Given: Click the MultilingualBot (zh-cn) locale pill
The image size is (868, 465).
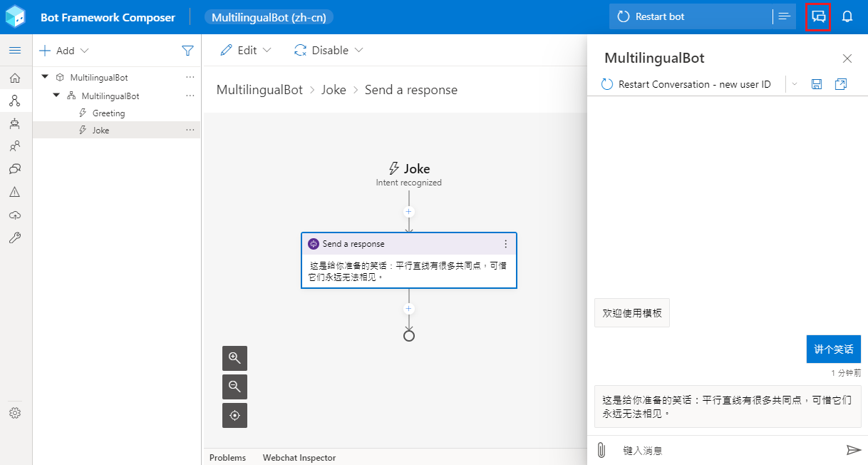Looking at the screenshot, I should point(269,17).
